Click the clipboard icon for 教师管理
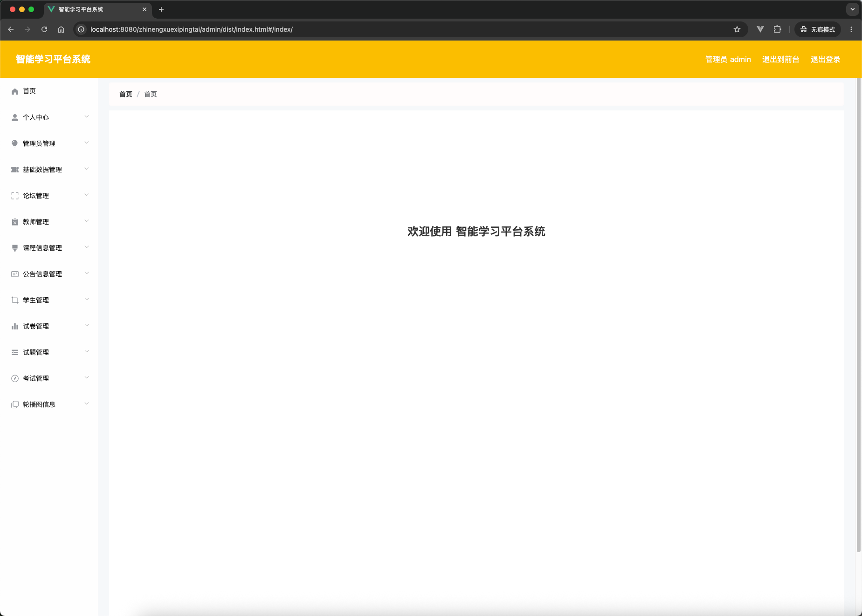The image size is (862, 616). click(x=15, y=222)
